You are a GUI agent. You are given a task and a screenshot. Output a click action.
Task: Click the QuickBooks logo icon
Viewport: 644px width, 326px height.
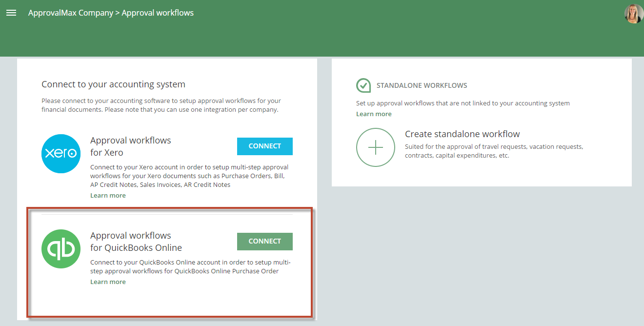pyautogui.click(x=61, y=249)
